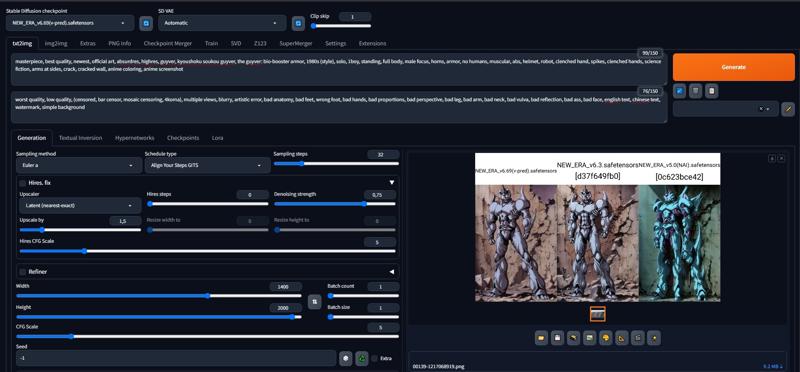Open the PNG Info tab
The image size is (800, 372).
(x=119, y=43)
